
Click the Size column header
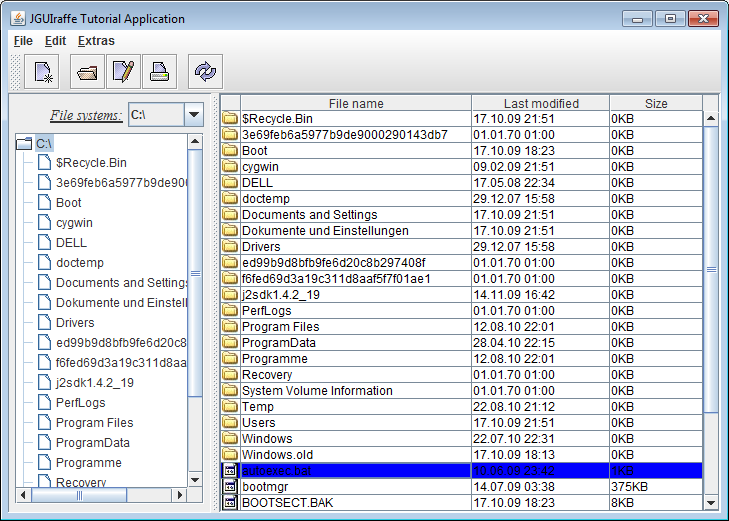[656, 103]
